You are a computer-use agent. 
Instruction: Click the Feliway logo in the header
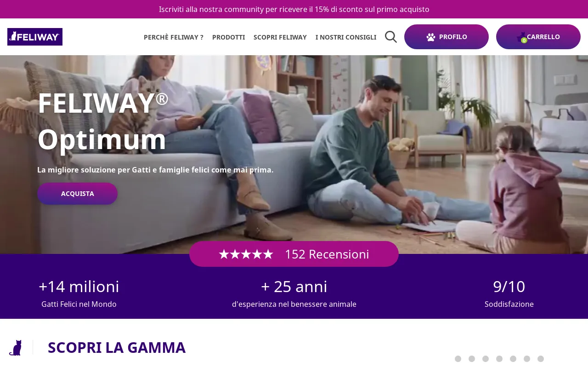click(x=35, y=37)
